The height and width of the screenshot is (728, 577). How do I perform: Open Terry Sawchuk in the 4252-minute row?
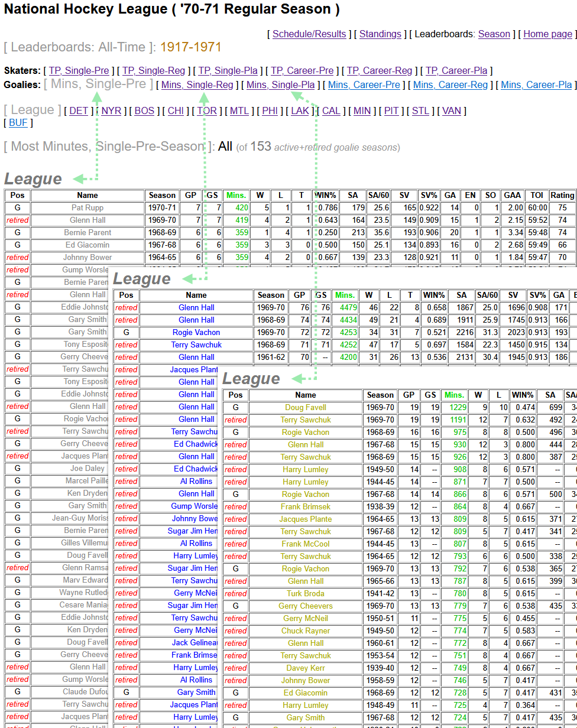196,345
